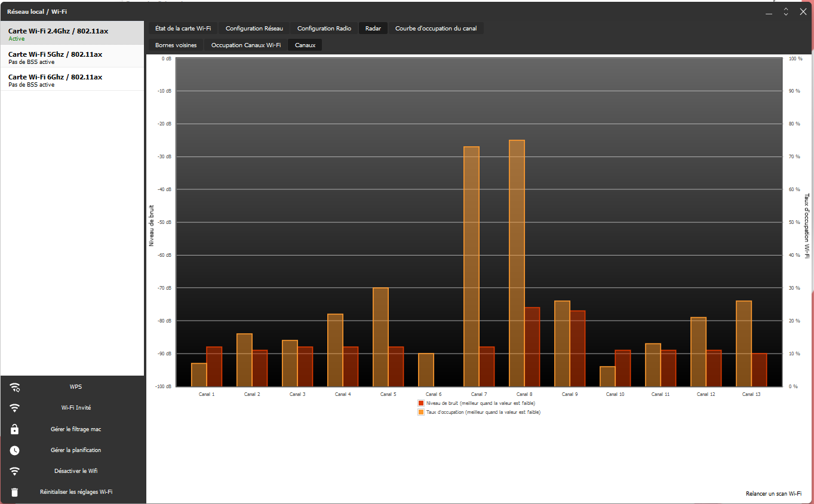Click the clock icon for scheduling

coord(15,450)
